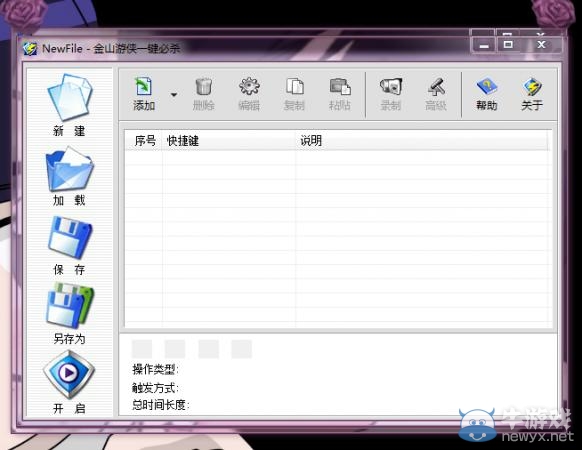Screen dimensions: 582x450
Task: Open the 帮助 help book icon
Action: pos(487,86)
